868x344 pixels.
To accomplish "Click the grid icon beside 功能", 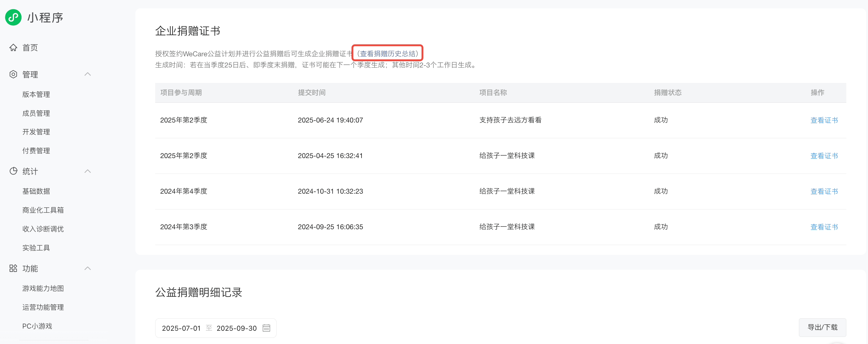I will coord(13,268).
